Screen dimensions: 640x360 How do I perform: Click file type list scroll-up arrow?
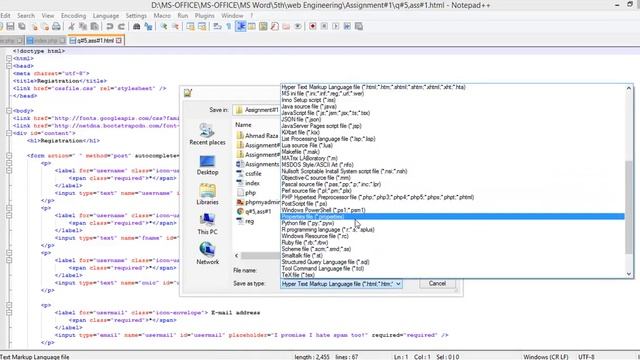coord(629,88)
